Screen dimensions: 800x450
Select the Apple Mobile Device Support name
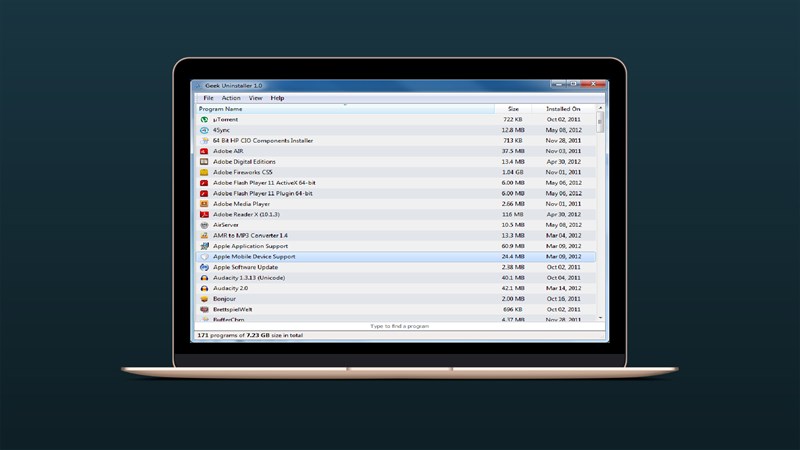(254, 257)
